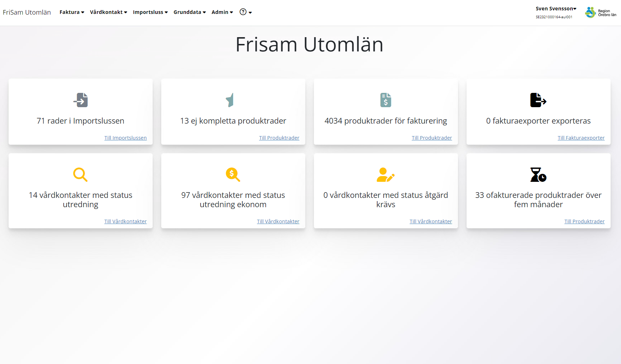Click the hourglass clock icon
The height and width of the screenshot is (364, 621).
coord(538,175)
